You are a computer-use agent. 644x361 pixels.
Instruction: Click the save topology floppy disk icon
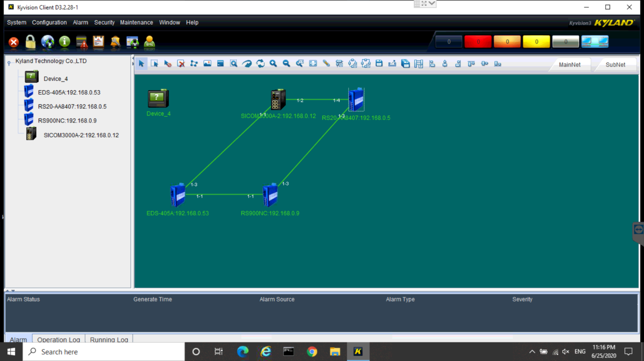click(379, 63)
